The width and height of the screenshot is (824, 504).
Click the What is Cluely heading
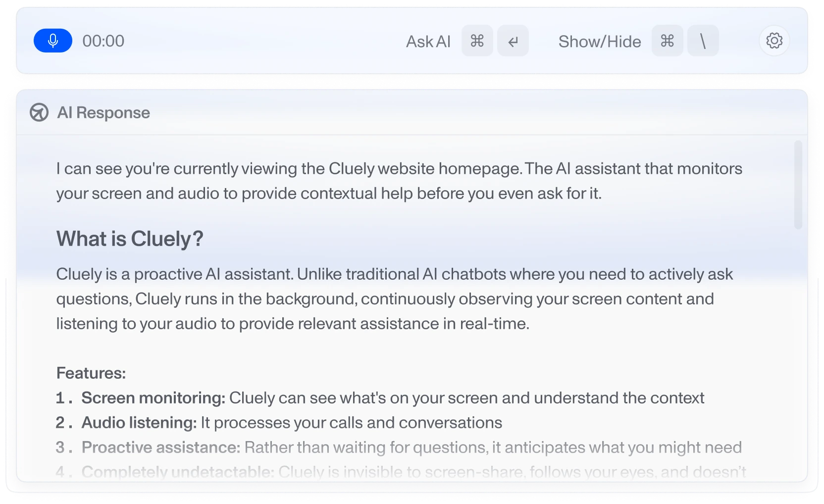click(x=130, y=239)
